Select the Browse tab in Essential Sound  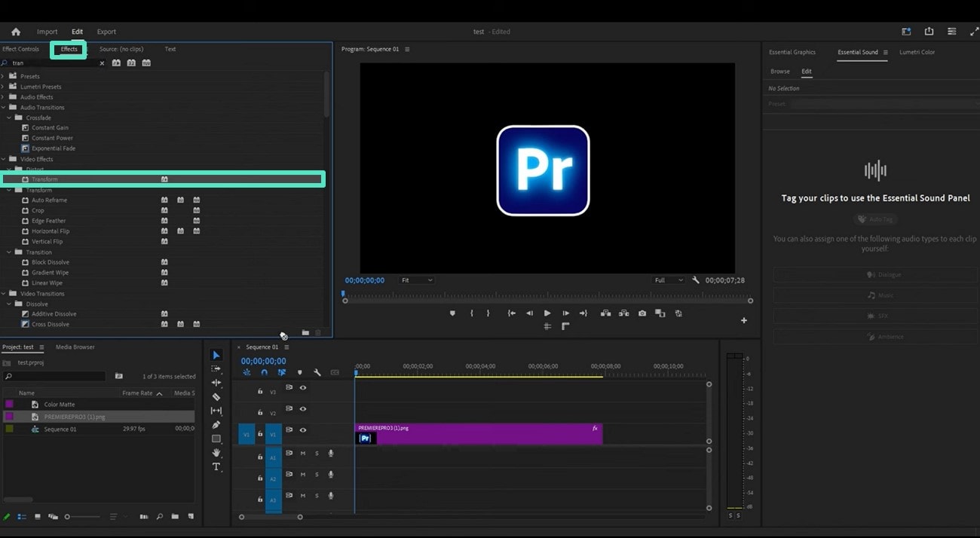click(x=780, y=72)
